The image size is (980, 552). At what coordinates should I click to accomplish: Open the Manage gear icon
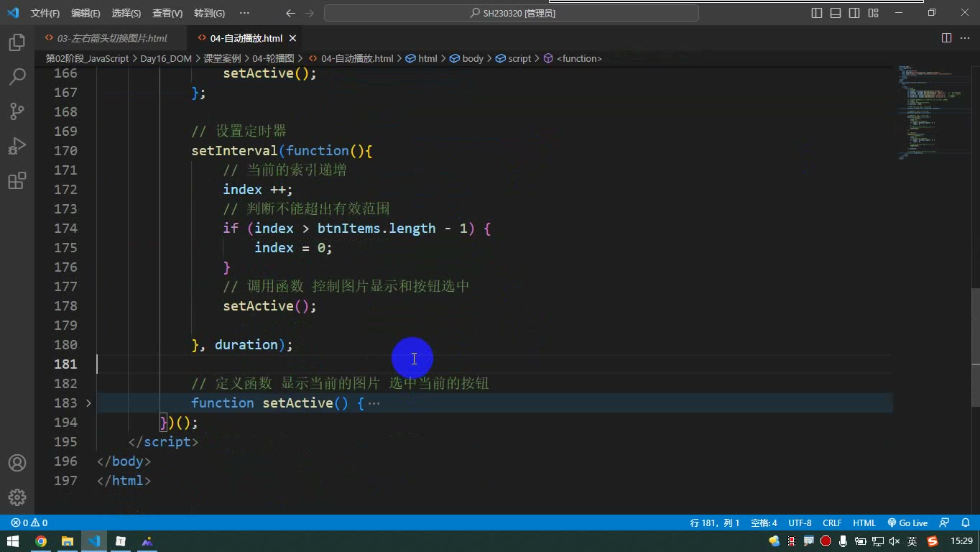[x=17, y=497]
